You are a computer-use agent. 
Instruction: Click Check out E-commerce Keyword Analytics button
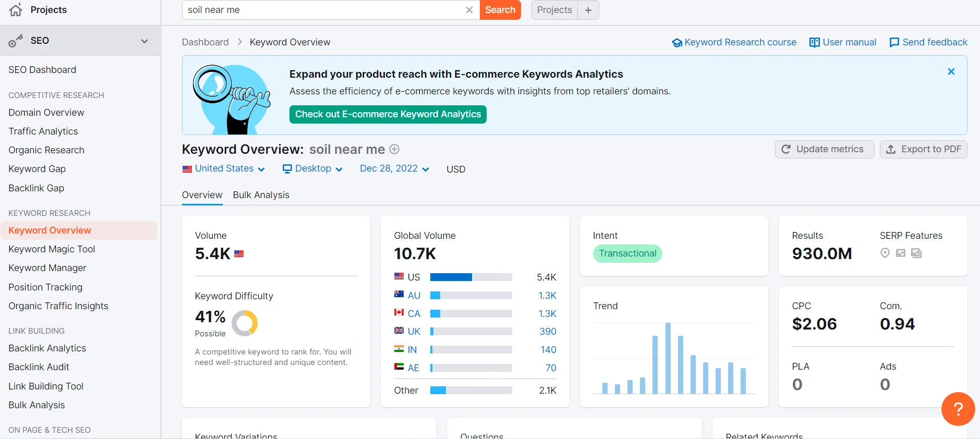(x=388, y=114)
